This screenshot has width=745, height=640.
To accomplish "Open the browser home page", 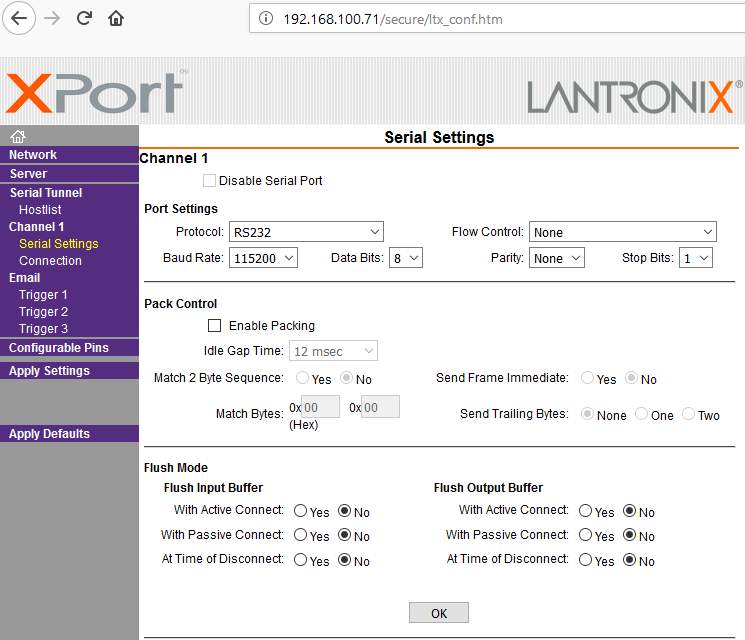I will [116, 19].
